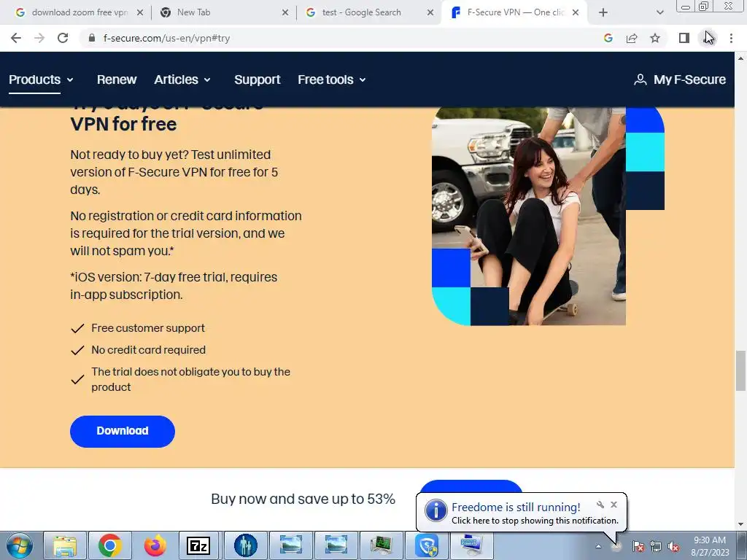Launch Firefox from the taskbar
This screenshot has height=560, width=747.
coord(155,545)
